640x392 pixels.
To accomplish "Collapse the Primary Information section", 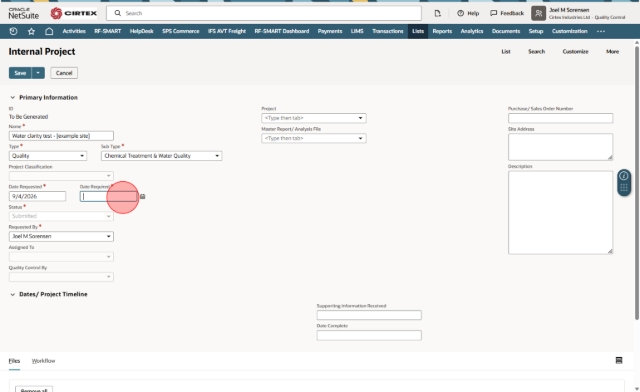I will (x=12, y=97).
